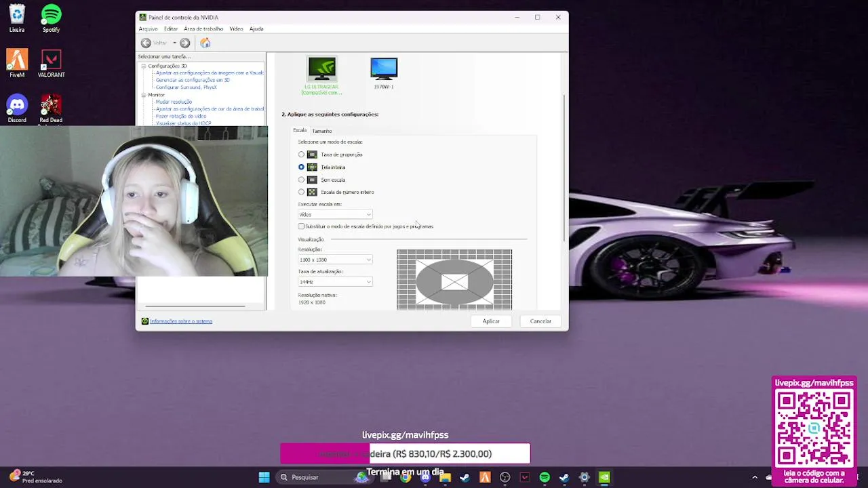This screenshot has height=488, width=868.
Task: Collapse Configurações 3D tree node
Action: point(143,66)
